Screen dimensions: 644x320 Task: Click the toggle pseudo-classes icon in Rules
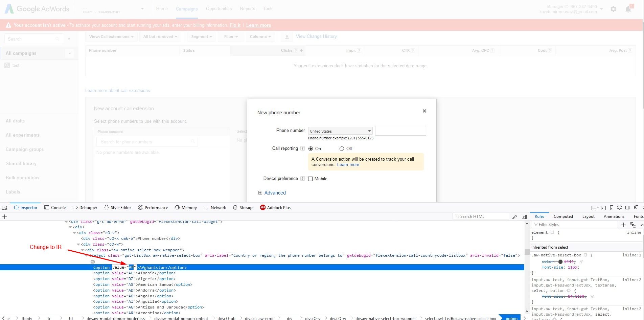633,225
